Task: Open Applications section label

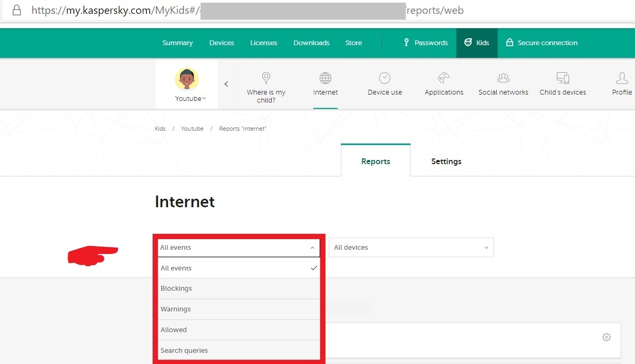Action: pos(444,92)
